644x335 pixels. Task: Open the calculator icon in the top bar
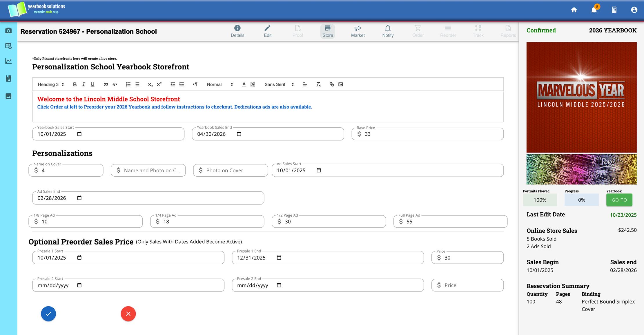(614, 10)
